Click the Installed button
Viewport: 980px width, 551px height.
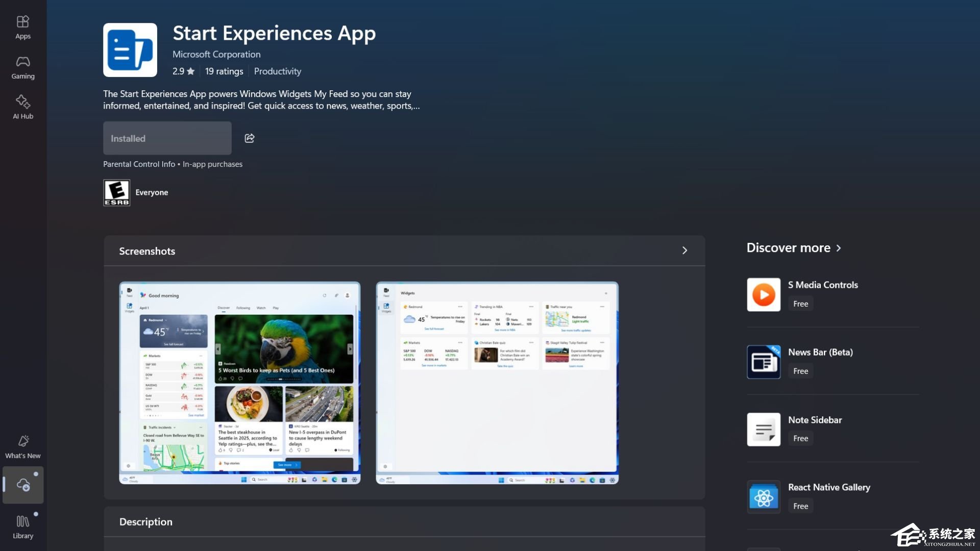pyautogui.click(x=167, y=138)
